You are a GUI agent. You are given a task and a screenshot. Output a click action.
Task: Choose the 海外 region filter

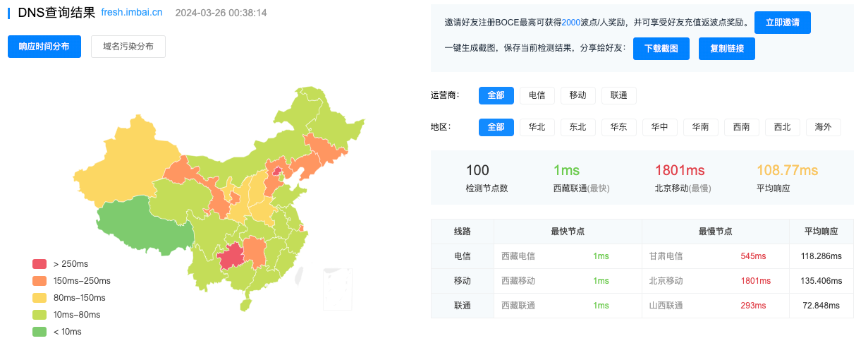823,127
